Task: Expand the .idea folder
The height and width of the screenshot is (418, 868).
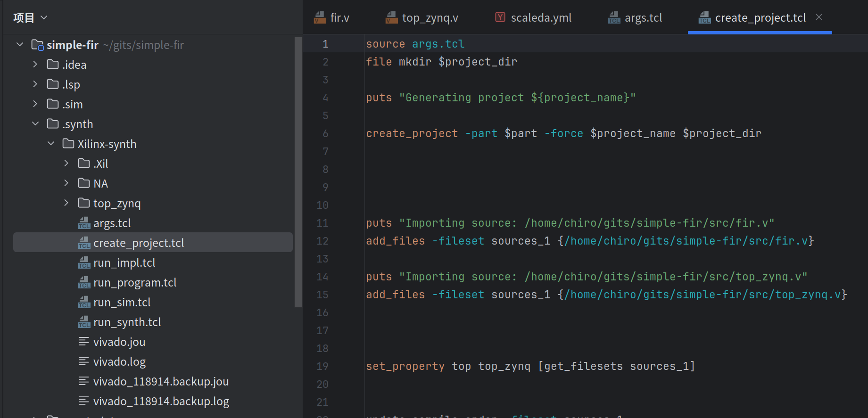Action: (x=35, y=65)
